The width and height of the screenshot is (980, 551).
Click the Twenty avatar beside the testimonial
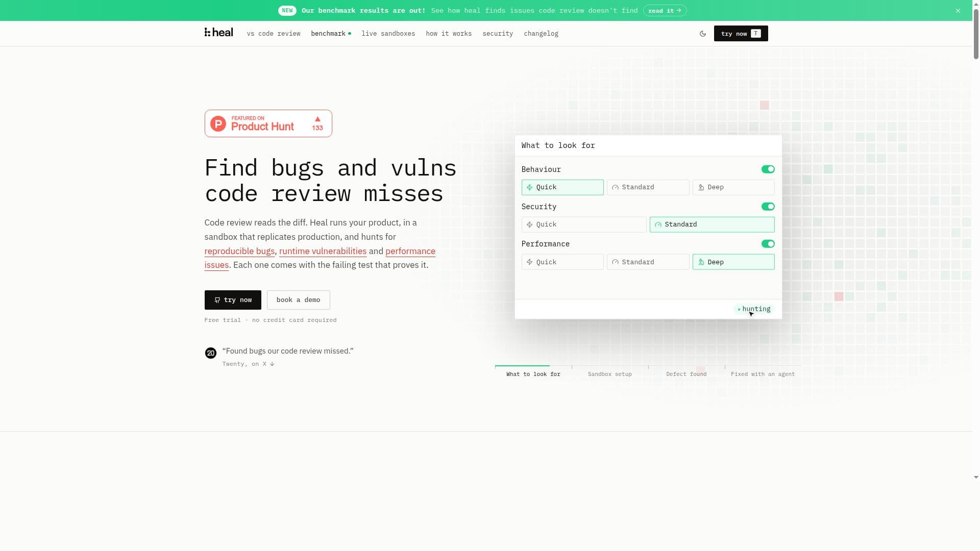[x=210, y=353]
